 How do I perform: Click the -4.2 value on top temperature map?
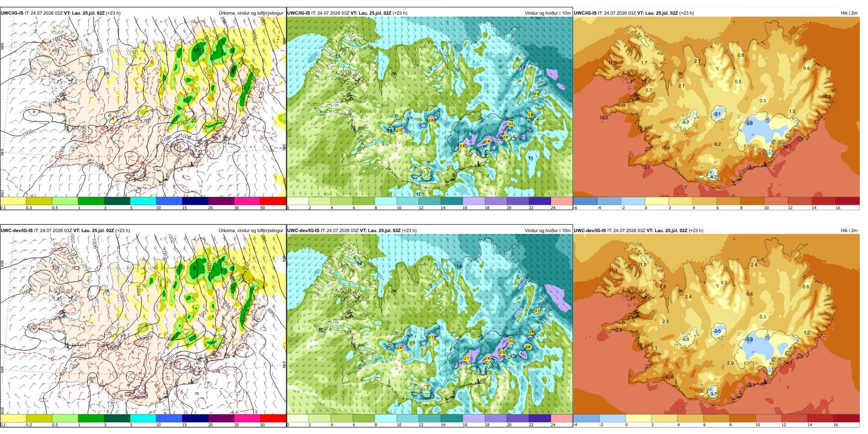[713, 177]
